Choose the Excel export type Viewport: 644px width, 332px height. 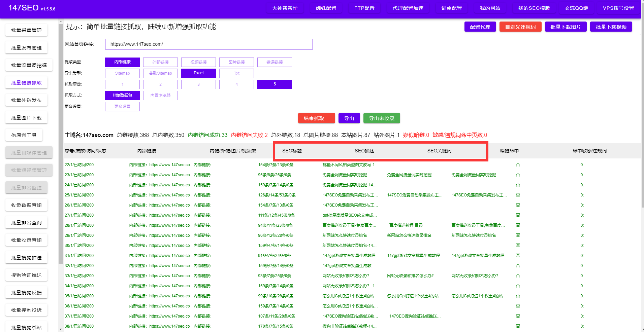pyautogui.click(x=198, y=73)
